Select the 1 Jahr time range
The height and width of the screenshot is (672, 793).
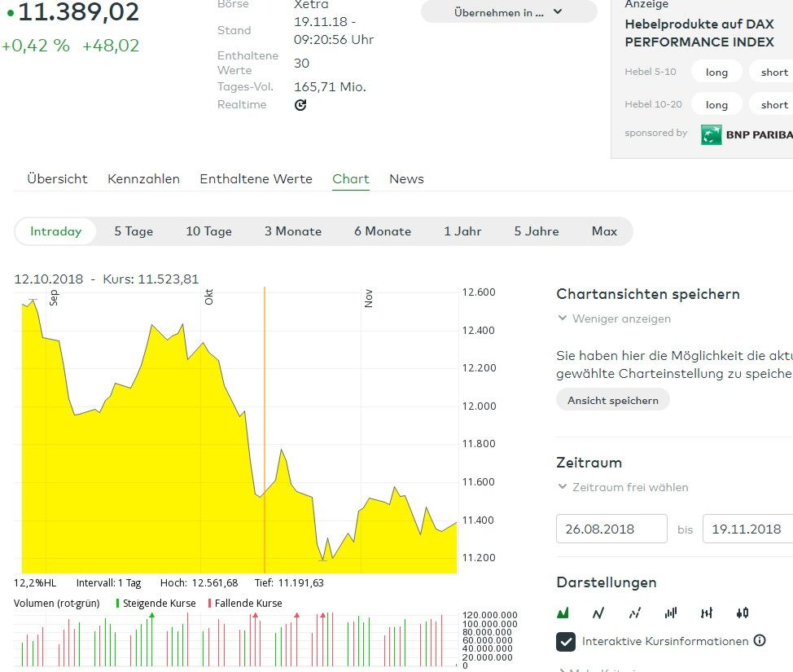(462, 231)
